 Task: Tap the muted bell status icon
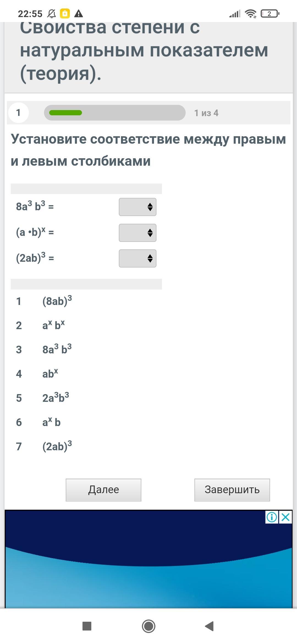coord(51,13)
